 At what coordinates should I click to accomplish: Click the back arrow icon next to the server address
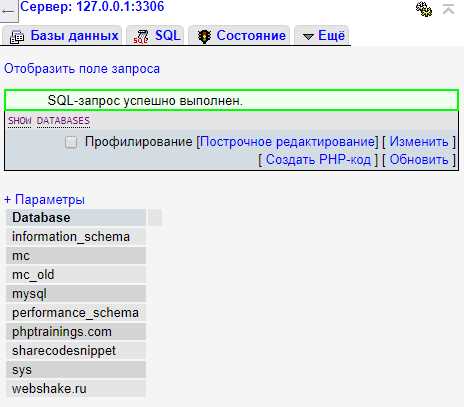coord(7,11)
